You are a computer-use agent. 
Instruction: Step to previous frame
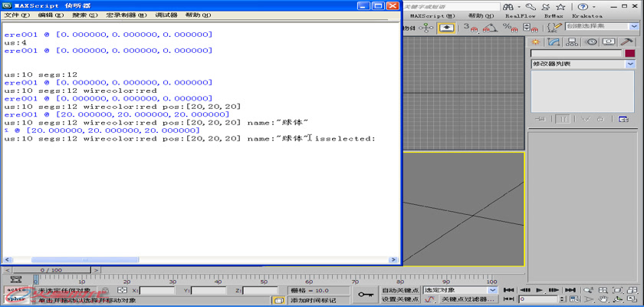pos(524,290)
